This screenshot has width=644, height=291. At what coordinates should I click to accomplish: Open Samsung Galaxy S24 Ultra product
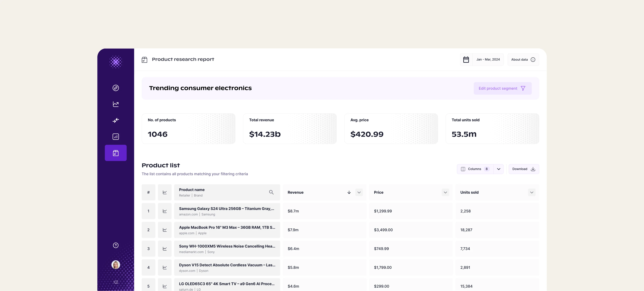tap(227, 211)
